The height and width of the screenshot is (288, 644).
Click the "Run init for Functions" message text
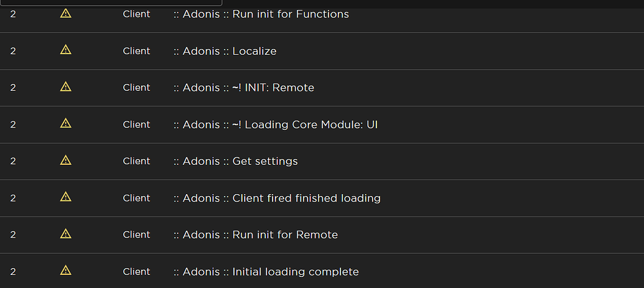261,14
